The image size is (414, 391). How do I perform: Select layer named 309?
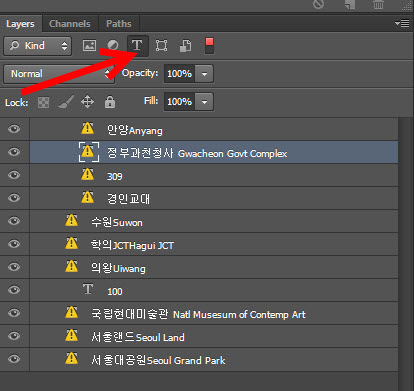click(115, 176)
